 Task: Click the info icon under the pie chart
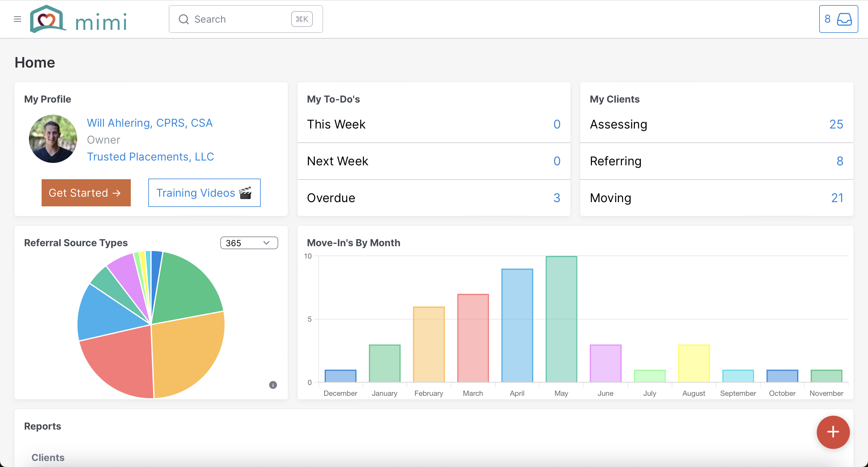[273, 385]
